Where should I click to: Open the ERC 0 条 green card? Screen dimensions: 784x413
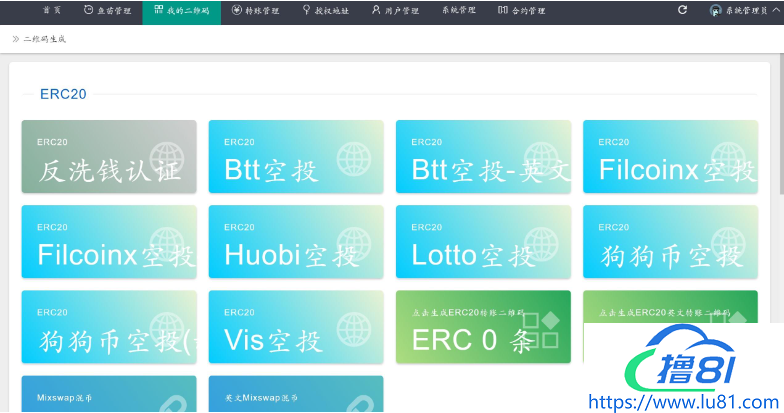tap(484, 327)
